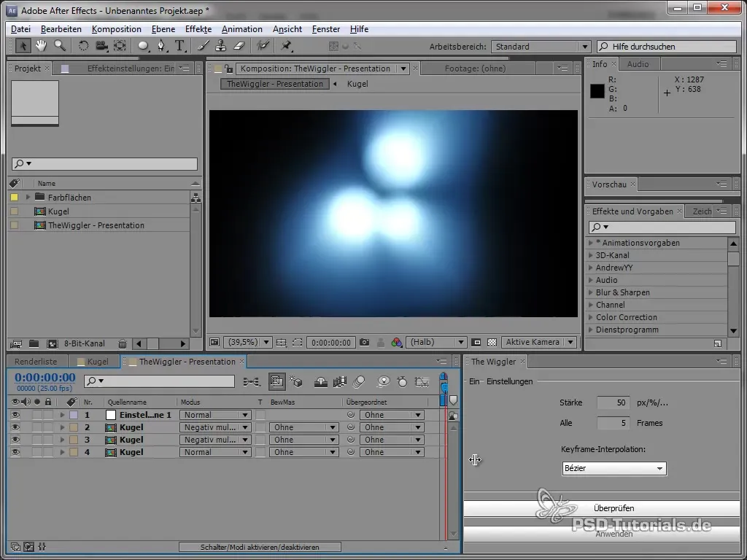Hide layer 1 Einstel...ne 1 eye toggle
747x560 pixels.
click(x=15, y=415)
